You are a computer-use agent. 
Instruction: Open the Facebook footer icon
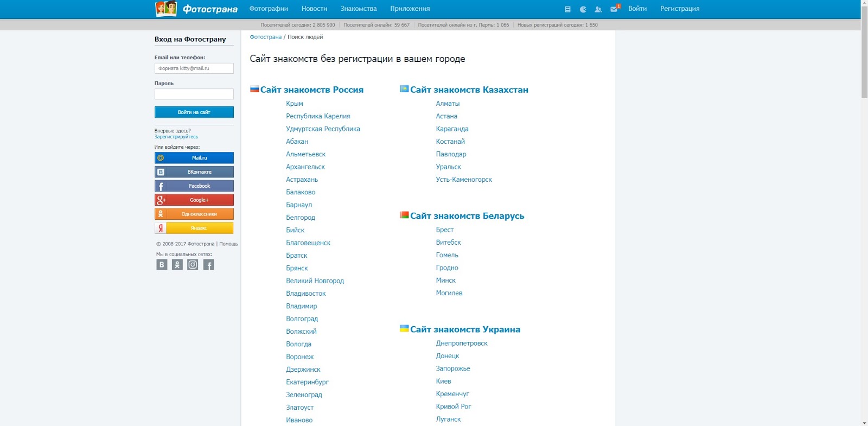click(x=208, y=264)
